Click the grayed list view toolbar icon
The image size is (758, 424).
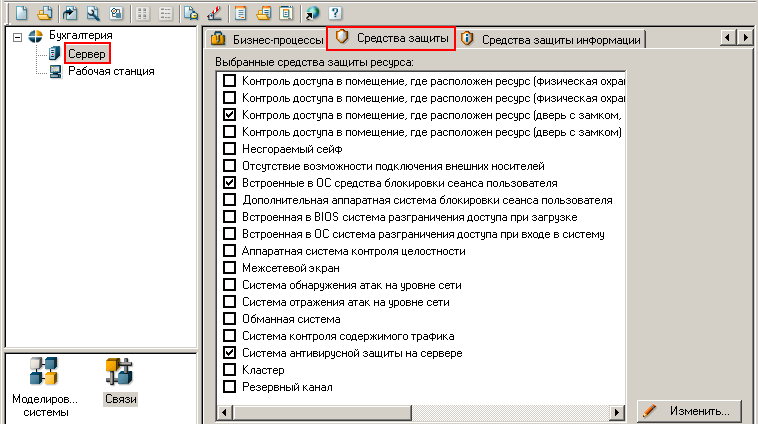(x=166, y=13)
